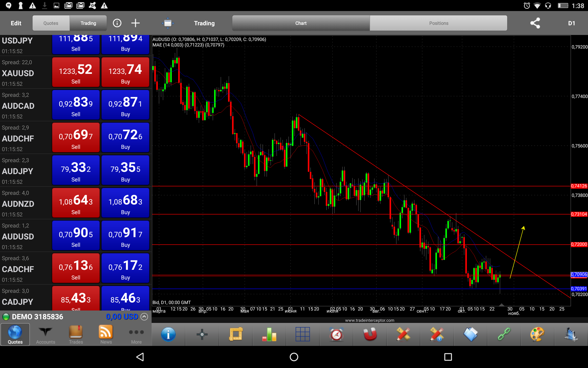Click the 0,70391 blue price level label
The width and height of the screenshot is (588, 368).
click(579, 289)
